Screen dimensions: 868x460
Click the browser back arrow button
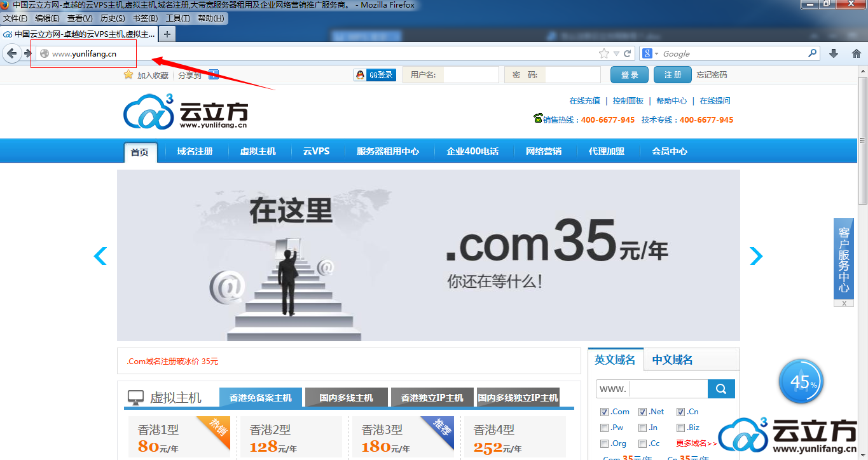pos(11,54)
